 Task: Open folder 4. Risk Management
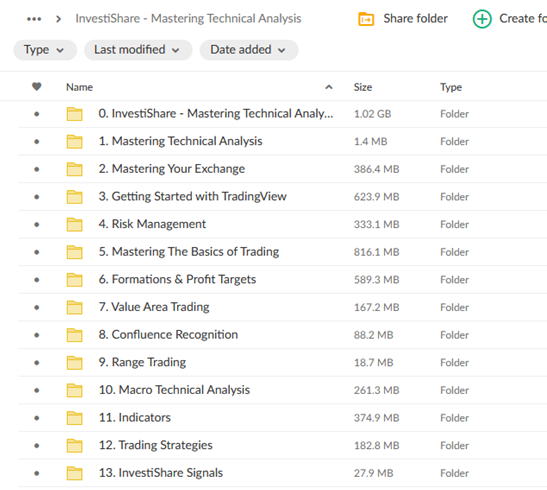(152, 224)
